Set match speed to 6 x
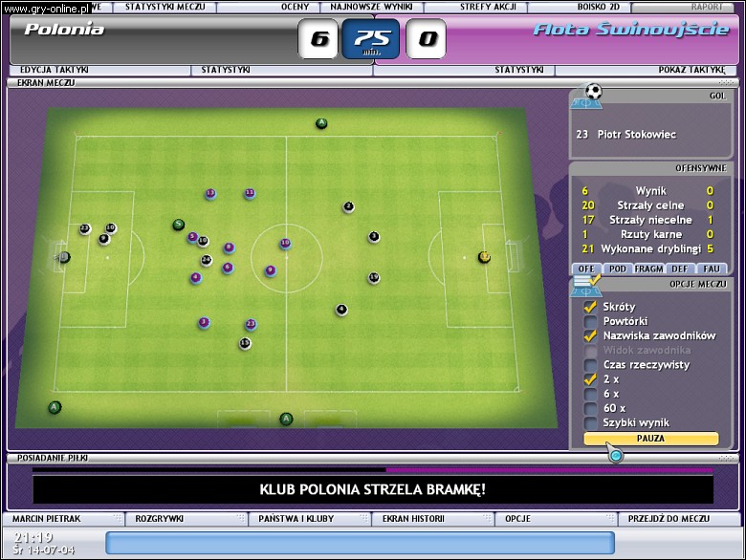Viewport: 746px width, 560px height. (x=590, y=394)
